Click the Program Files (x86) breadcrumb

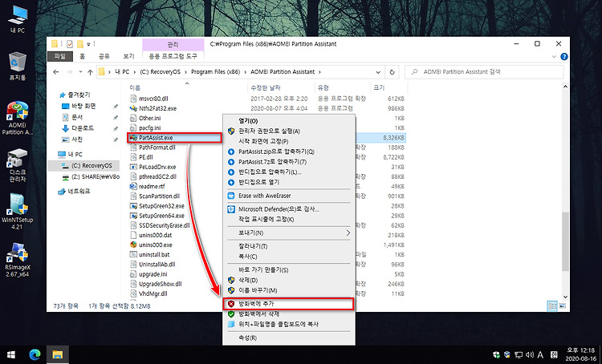[215, 71]
